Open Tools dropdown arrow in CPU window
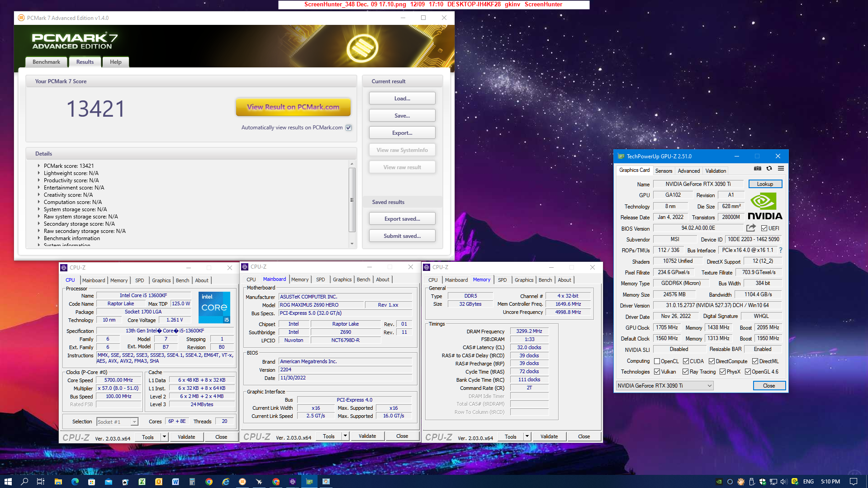Viewport: 868px width, 488px height. click(x=164, y=437)
